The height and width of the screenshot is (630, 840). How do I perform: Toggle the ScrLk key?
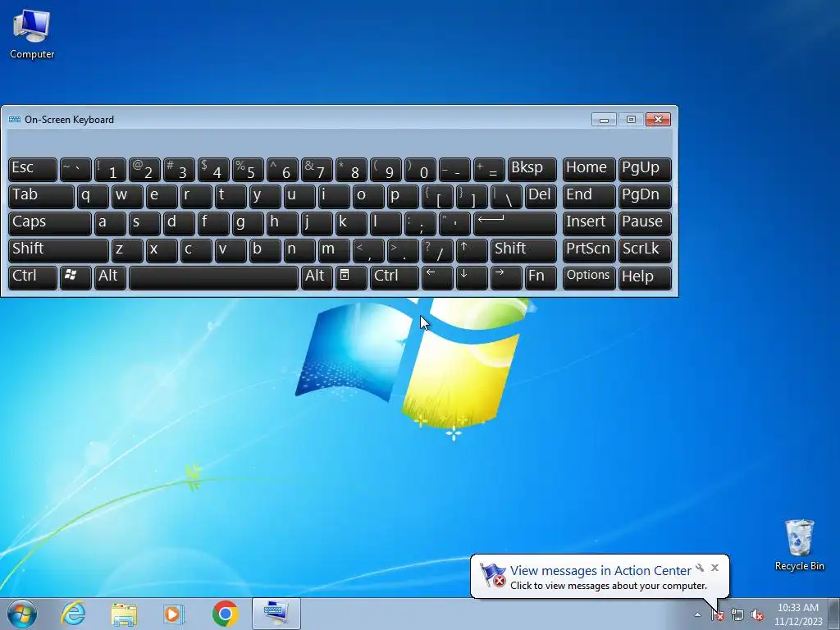pos(645,251)
